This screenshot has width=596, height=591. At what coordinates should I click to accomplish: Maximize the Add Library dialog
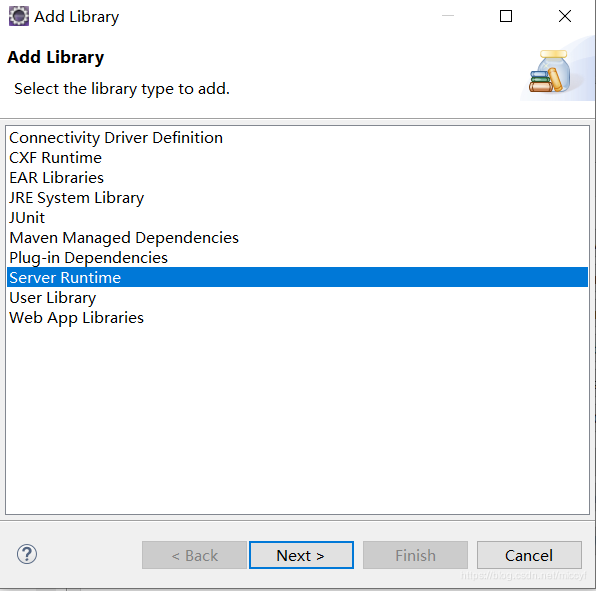click(x=506, y=16)
